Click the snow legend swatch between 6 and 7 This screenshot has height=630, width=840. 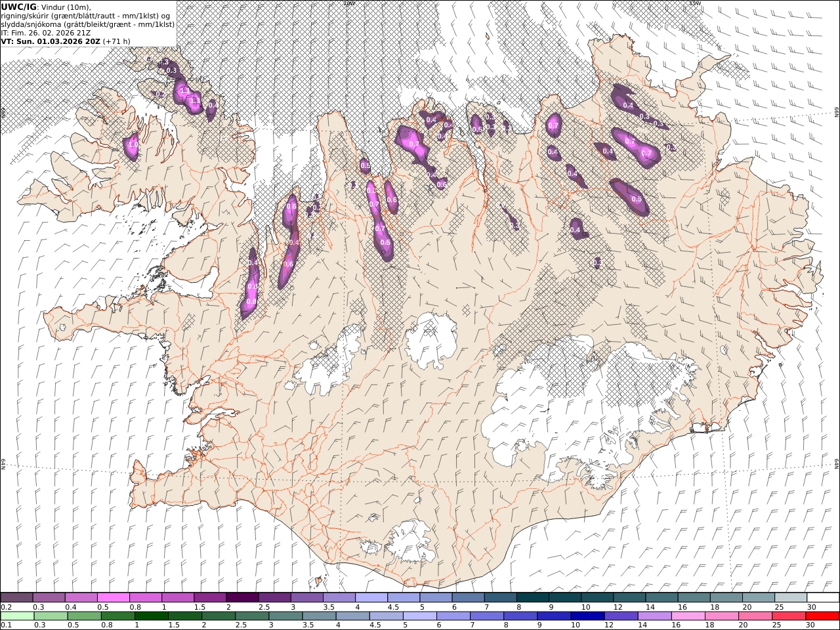(468, 598)
